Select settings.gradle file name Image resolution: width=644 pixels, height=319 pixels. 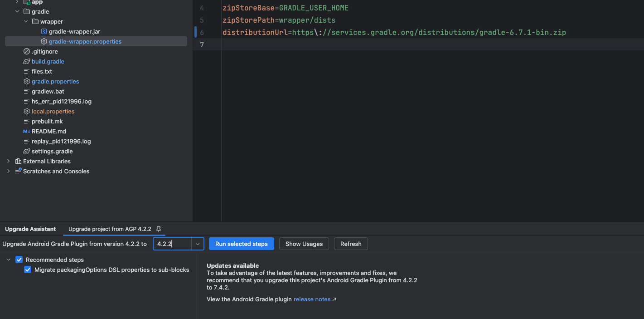52,151
